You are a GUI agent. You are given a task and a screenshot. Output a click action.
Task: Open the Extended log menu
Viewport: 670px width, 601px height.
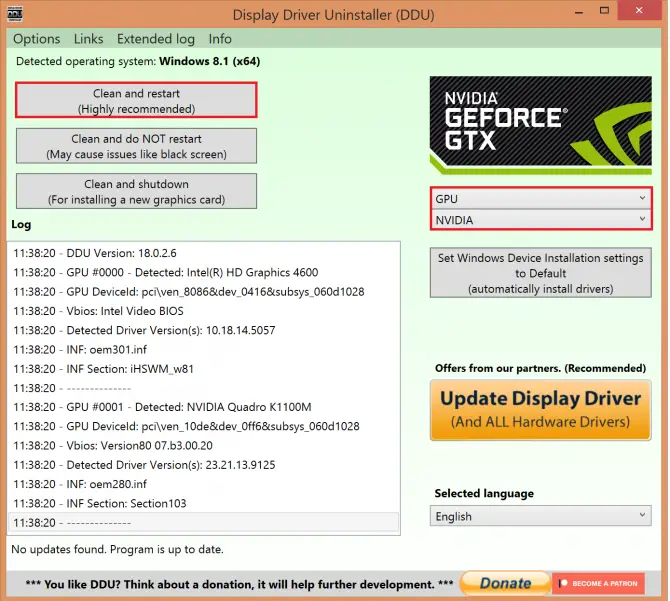coord(156,39)
